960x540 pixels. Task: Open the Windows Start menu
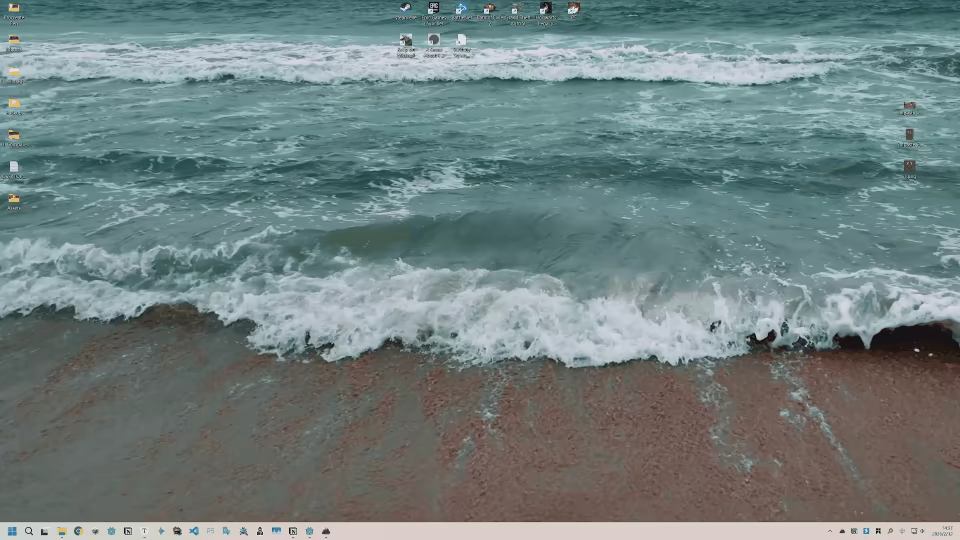pyautogui.click(x=12, y=531)
